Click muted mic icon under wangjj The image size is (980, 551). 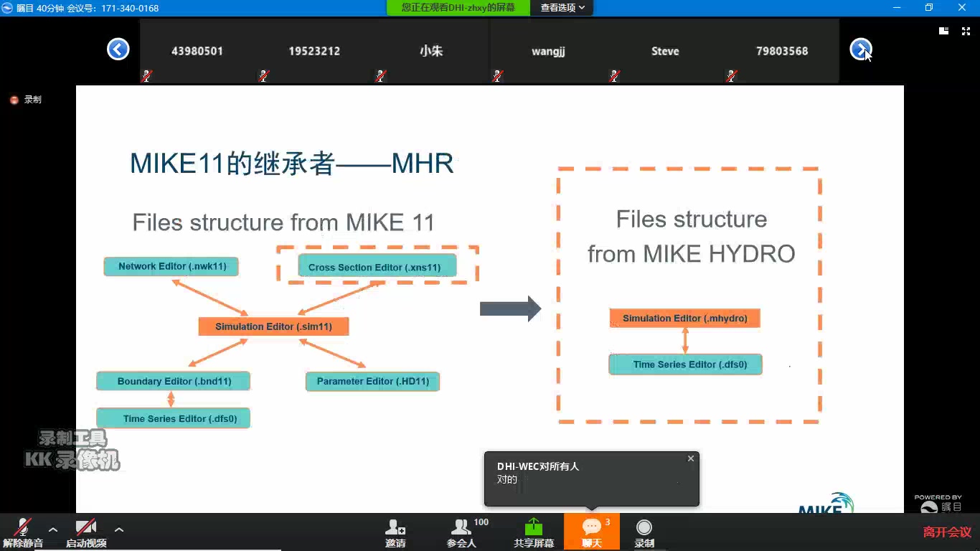pyautogui.click(x=497, y=75)
